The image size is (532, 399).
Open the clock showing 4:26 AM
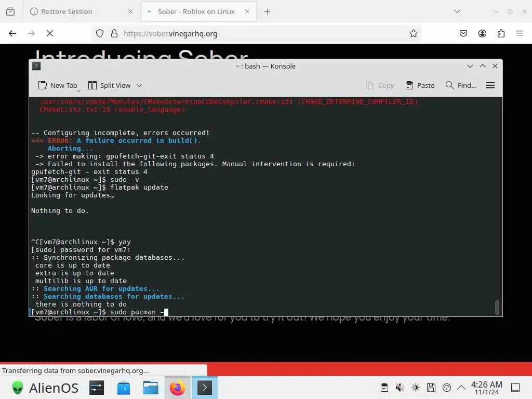tap(486, 388)
